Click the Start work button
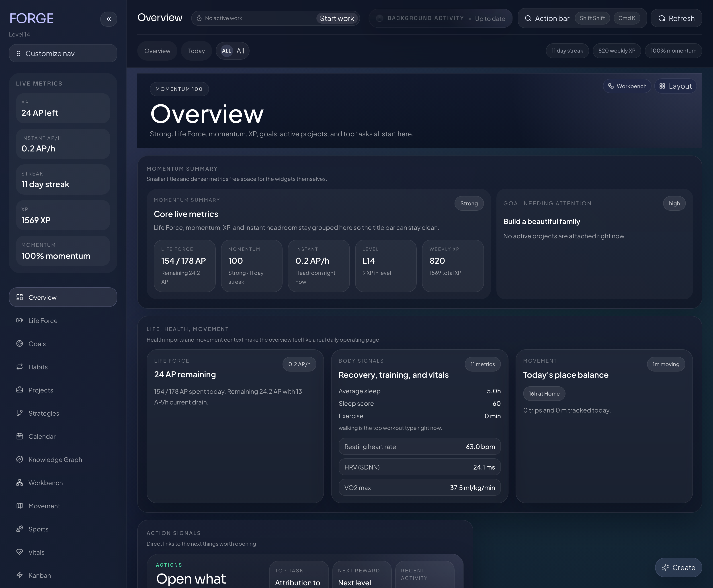 pos(337,18)
